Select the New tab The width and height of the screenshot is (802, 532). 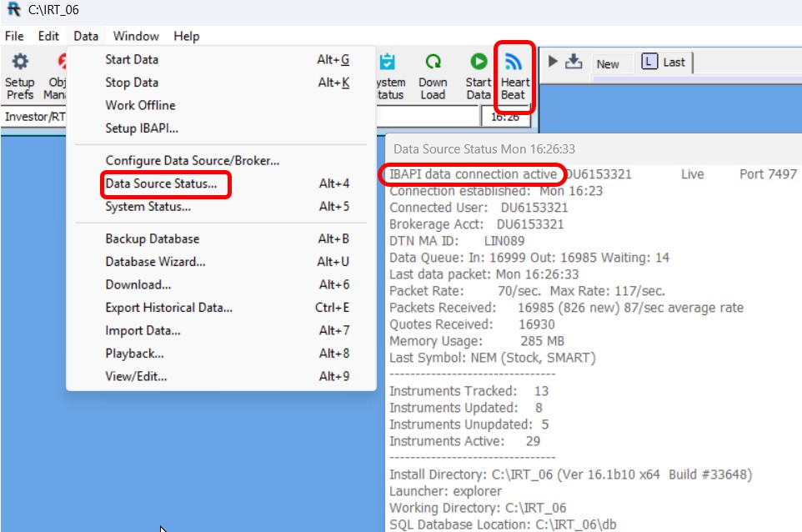coord(608,63)
